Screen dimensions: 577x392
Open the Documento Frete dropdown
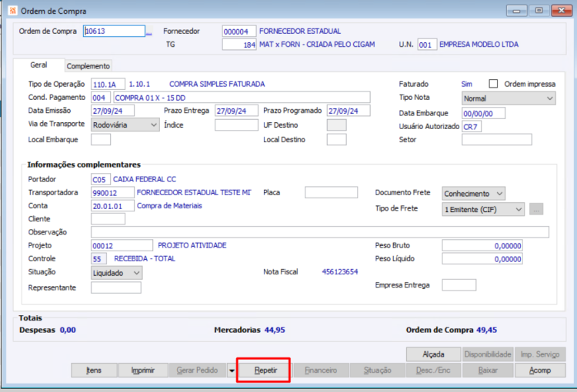pyautogui.click(x=473, y=194)
